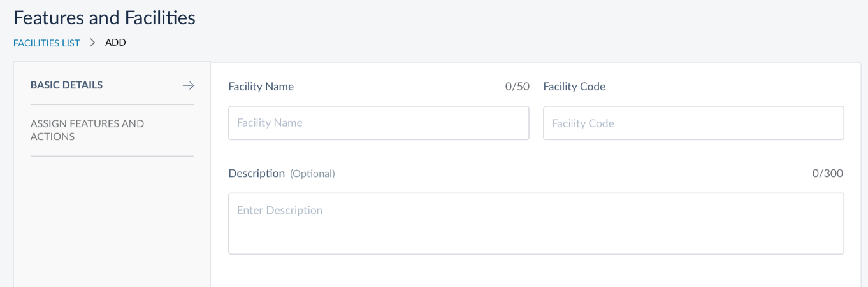Click the Description field label
868x287 pixels.
click(256, 173)
